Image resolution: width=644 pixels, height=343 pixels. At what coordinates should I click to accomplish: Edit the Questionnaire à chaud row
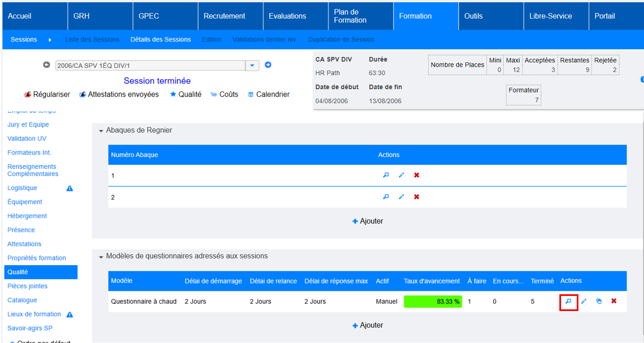[583, 302]
